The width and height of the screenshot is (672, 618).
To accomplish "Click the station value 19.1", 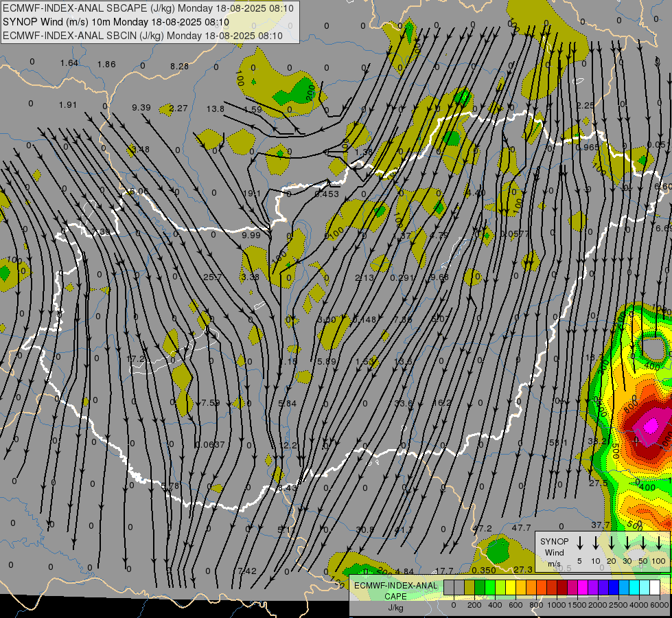I will 252,194.
